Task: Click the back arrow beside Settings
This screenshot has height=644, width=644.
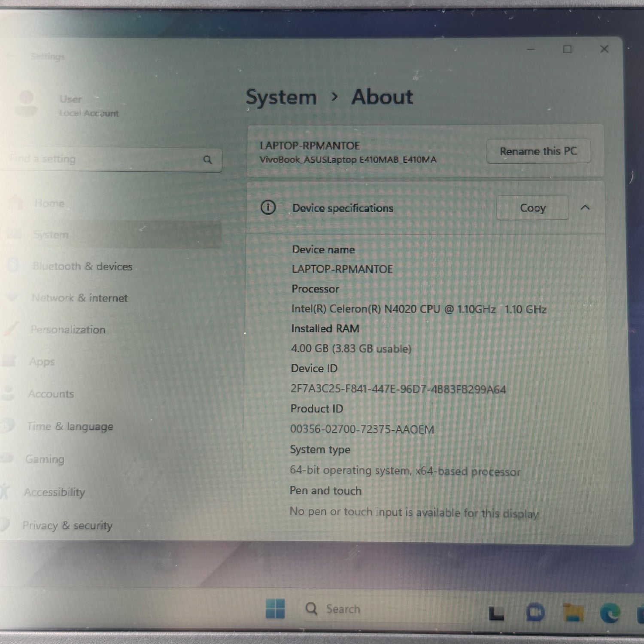Action: pyautogui.click(x=12, y=56)
